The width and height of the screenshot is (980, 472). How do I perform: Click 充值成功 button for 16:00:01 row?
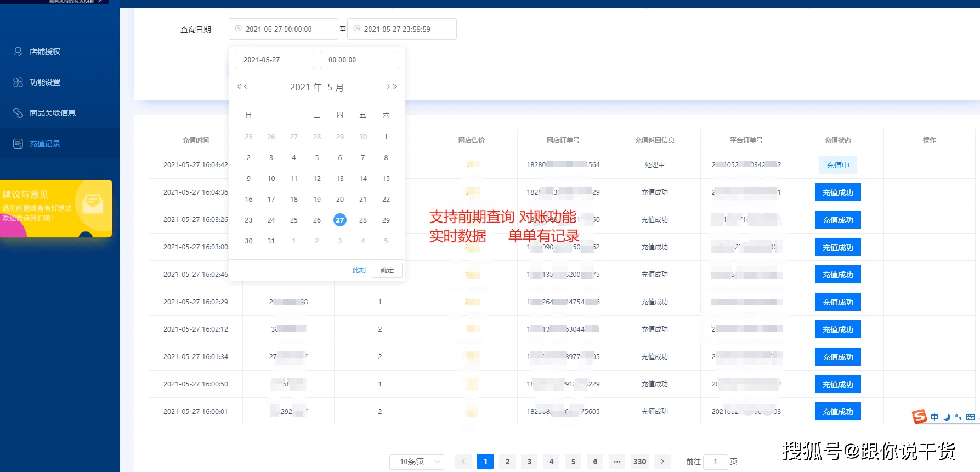pos(838,412)
